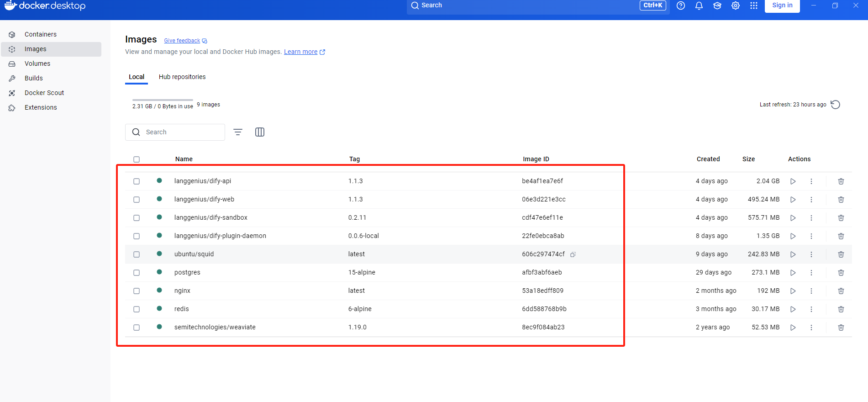Sort images by the Created column
Image resolution: width=868 pixels, height=402 pixels.
[708, 159]
